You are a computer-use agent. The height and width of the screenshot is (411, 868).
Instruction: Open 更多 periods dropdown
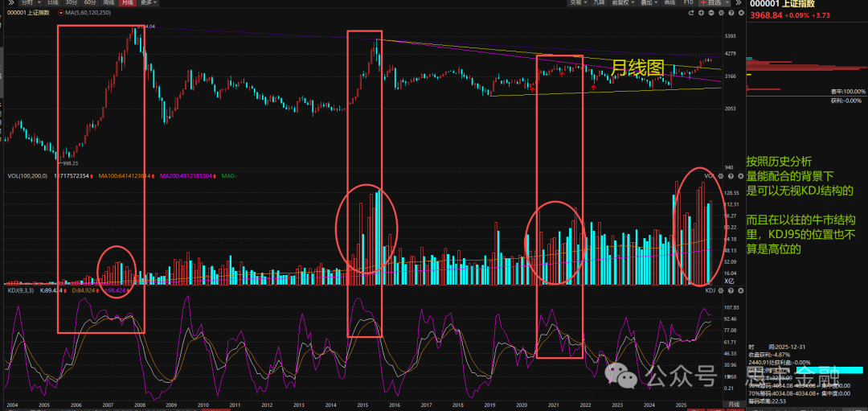click(x=148, y=2)
